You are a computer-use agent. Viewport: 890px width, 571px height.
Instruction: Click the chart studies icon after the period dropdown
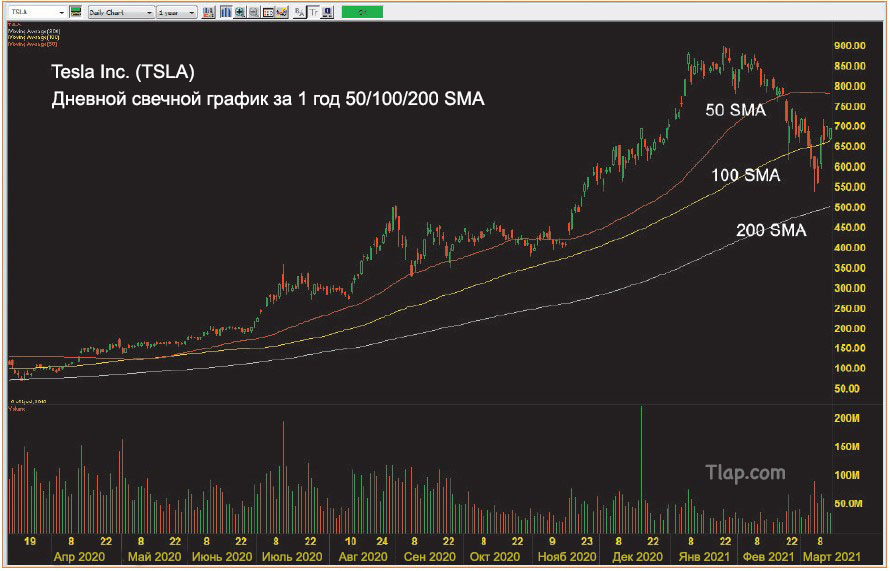click(208, 12)
